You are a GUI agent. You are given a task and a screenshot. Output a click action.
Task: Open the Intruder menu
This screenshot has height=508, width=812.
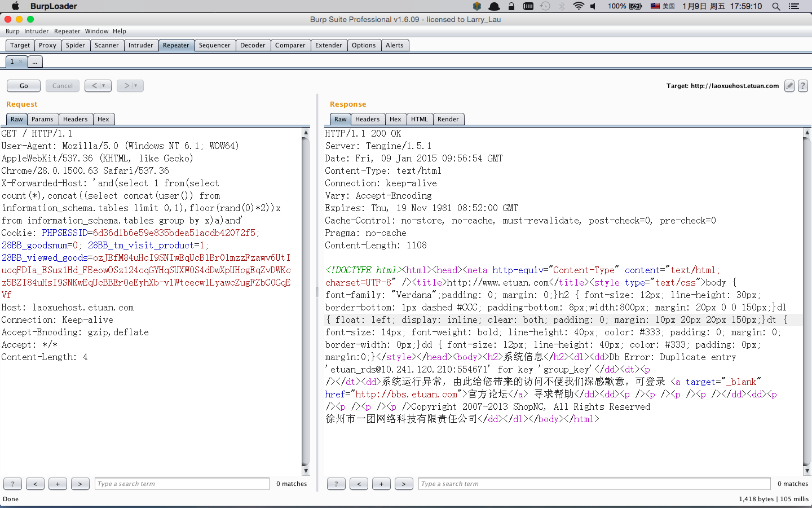coord(36,31)
